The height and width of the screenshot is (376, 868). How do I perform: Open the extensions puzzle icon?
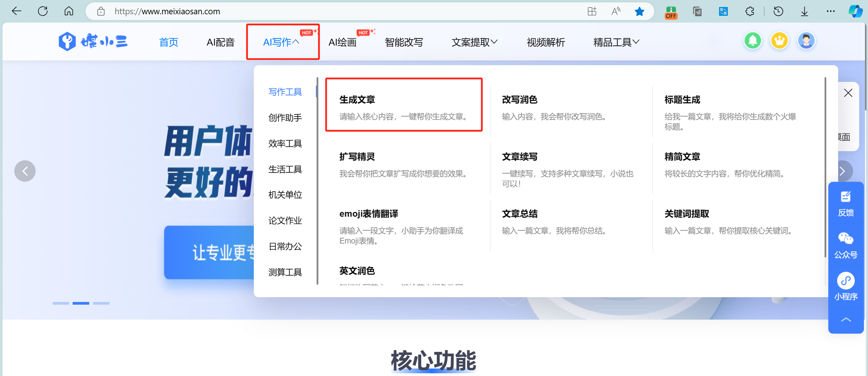750,12
